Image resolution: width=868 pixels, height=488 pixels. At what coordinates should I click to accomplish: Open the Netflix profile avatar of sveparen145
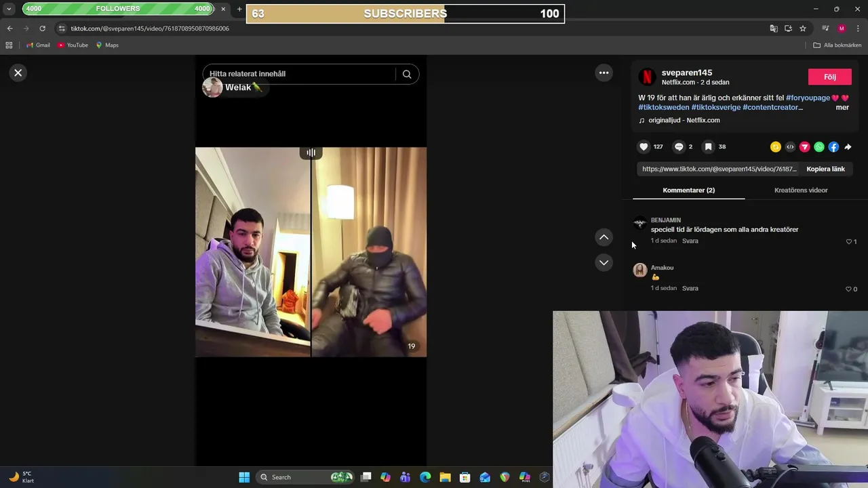pyautogui.click(x=647, y=77)
